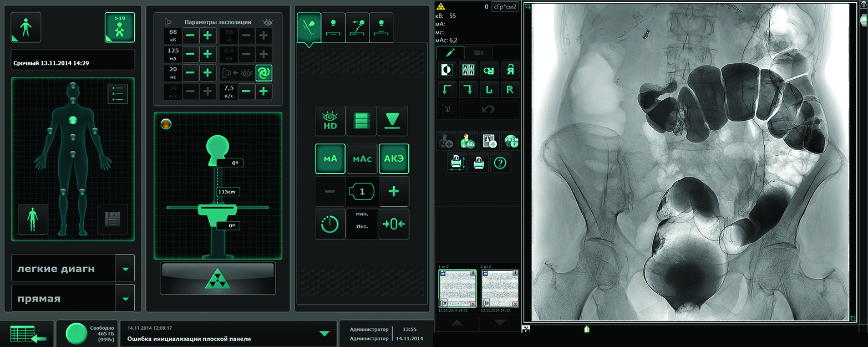Click the HD eye fluoroscopy icon
The image size is (868, 347).
(x=330, y=121)
